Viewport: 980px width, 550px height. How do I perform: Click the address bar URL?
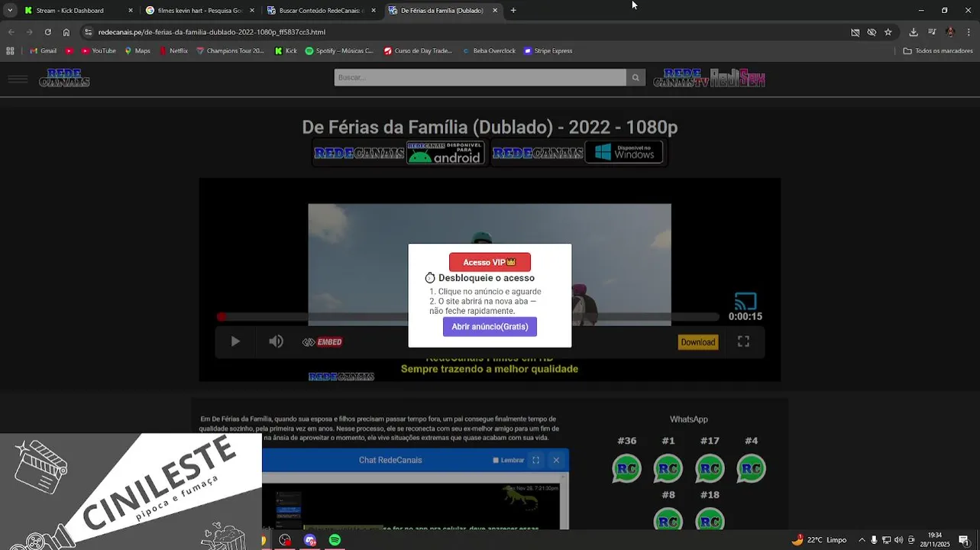(212, 32)
